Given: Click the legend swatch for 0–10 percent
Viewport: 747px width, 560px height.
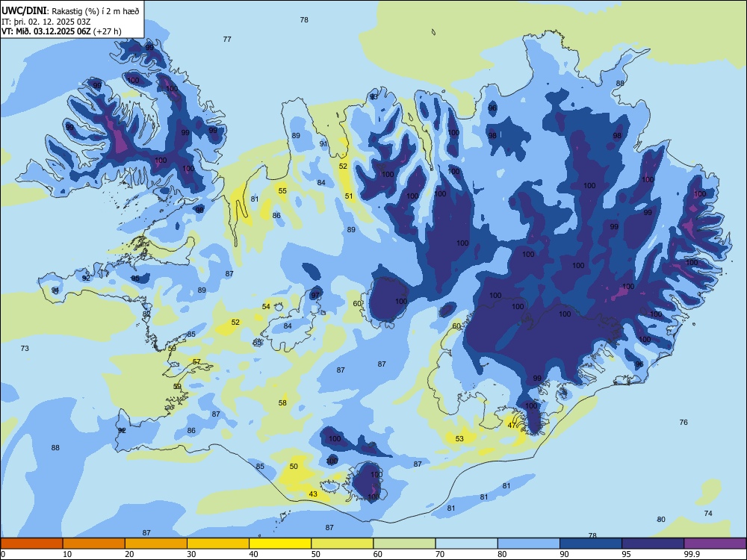Looking at the screenshot, I should pos(31,544).
